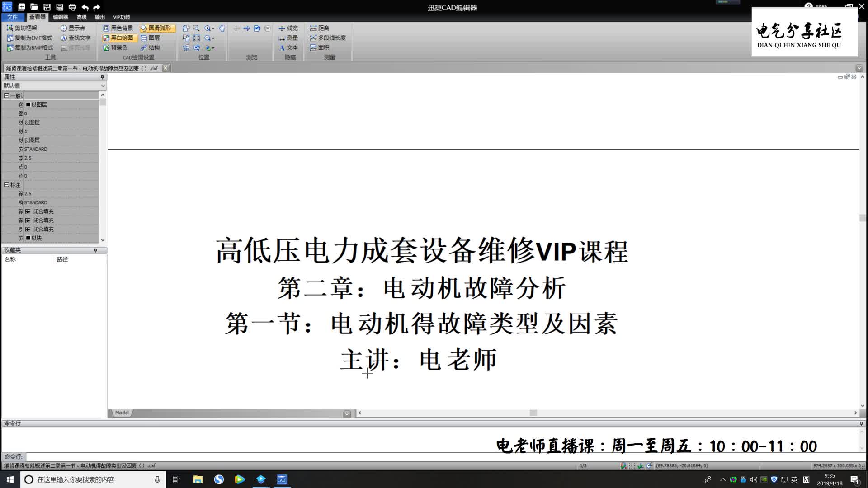
Task: Open the document tab list dropdown on the right
Action: (859, 68)
